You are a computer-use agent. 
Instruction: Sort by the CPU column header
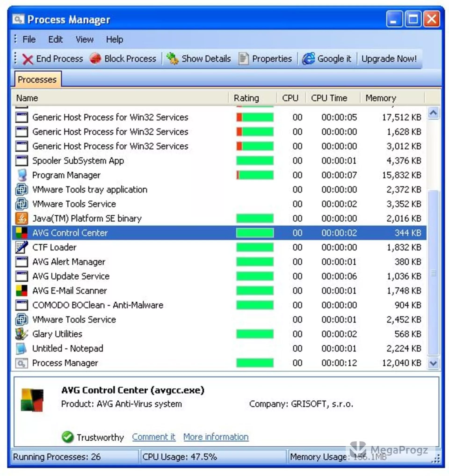coord(291,98)
